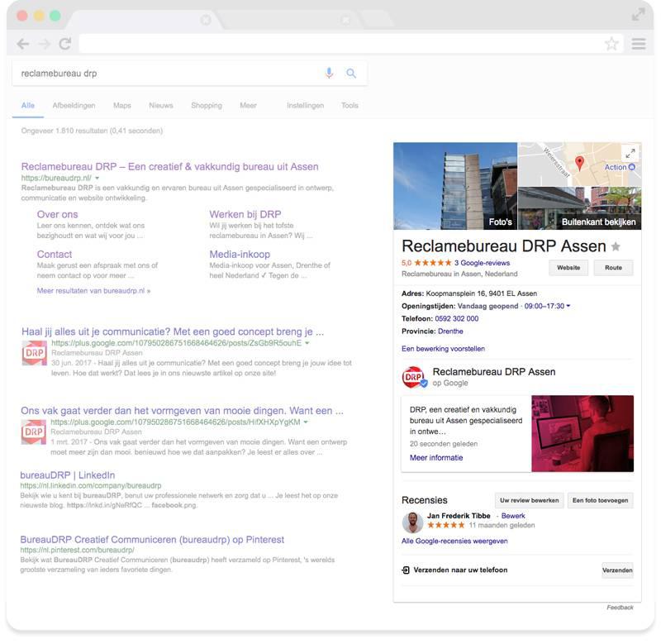Viewport: 661px width, 644px height.
Task: Click DRP logo beside first Google+ result
Action: pyautogui.click(x=34, y=353)
